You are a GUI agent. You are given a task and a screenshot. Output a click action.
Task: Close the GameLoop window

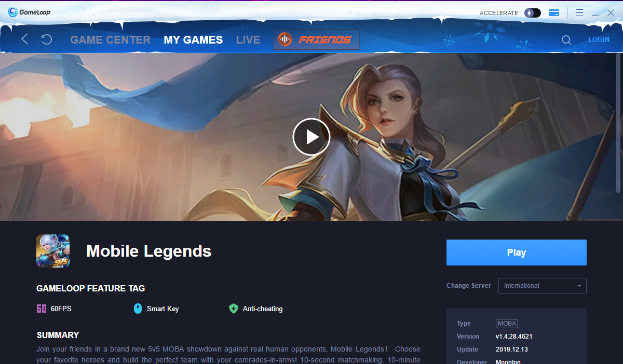[x=611, y=13]
